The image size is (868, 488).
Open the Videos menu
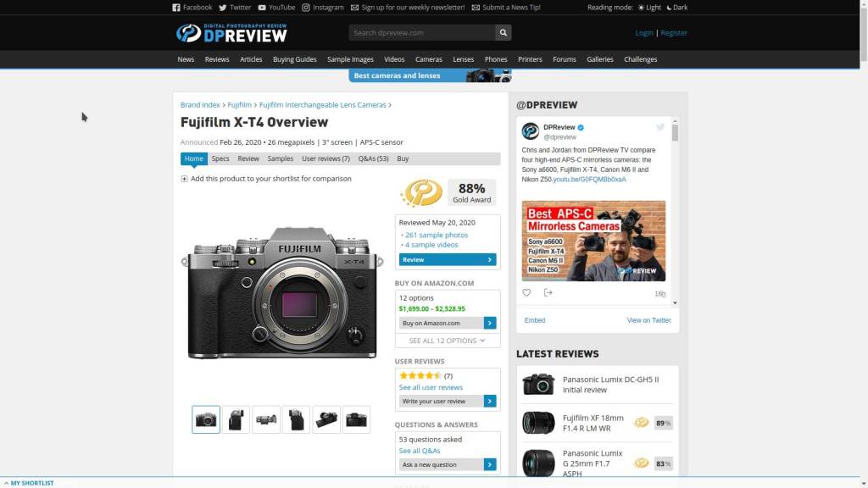[394, 59]
